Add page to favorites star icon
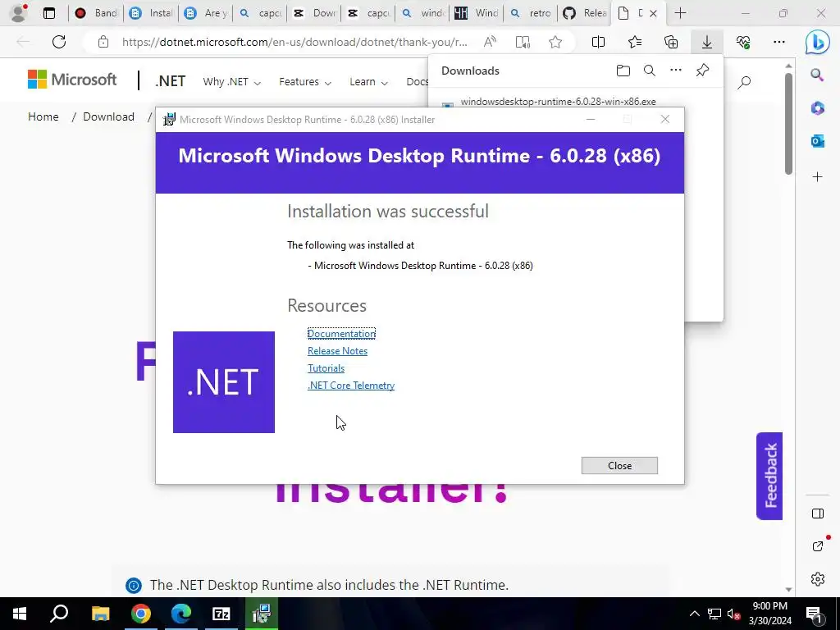Screen dimensions: 840x630 pos(555,42)
